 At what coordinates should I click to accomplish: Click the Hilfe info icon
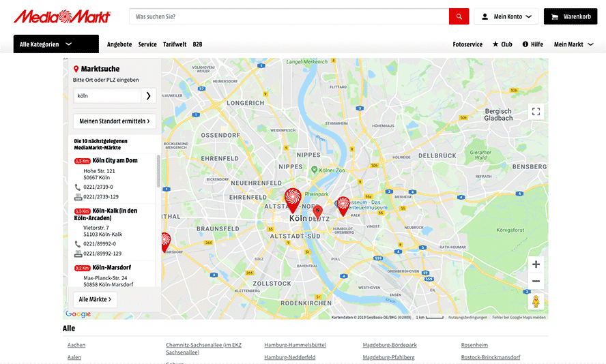pos(525,44)
